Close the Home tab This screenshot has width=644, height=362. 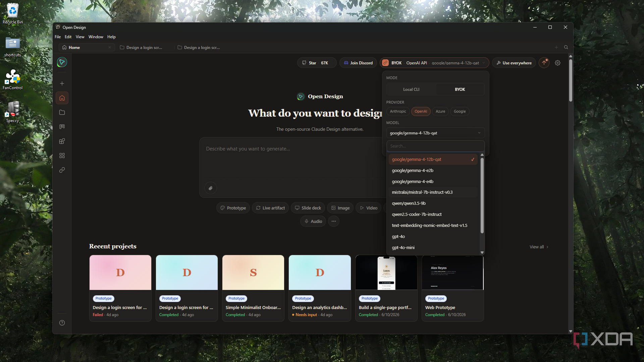(110, 47)
